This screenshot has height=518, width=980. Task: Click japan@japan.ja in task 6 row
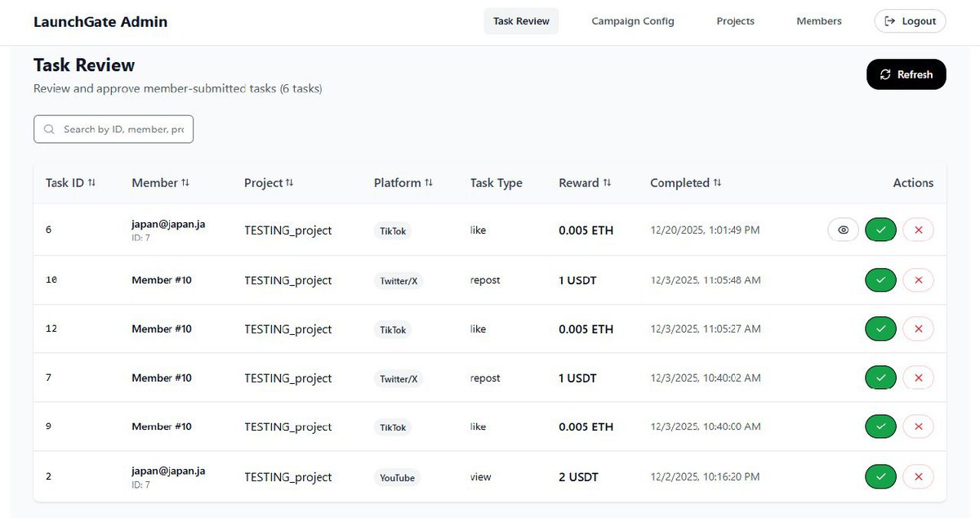coord(168,224)
